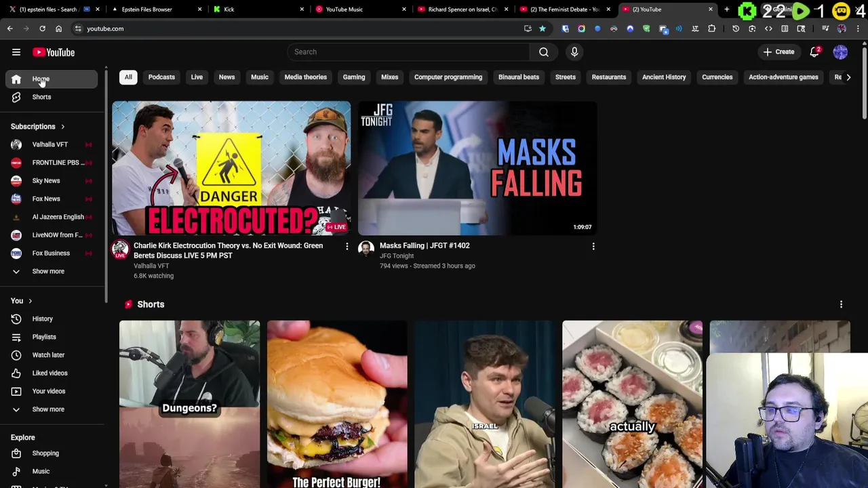The width and height of the screenshot is (868, 488).
Task: Open the Electrocuted live video thumbnail
Action: click(231, 168)
